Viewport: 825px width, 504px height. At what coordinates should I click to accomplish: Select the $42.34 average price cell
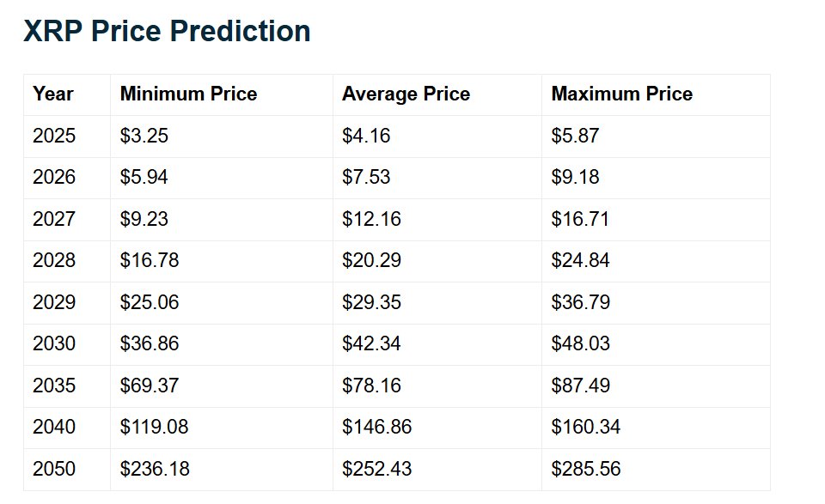(371, 343)
